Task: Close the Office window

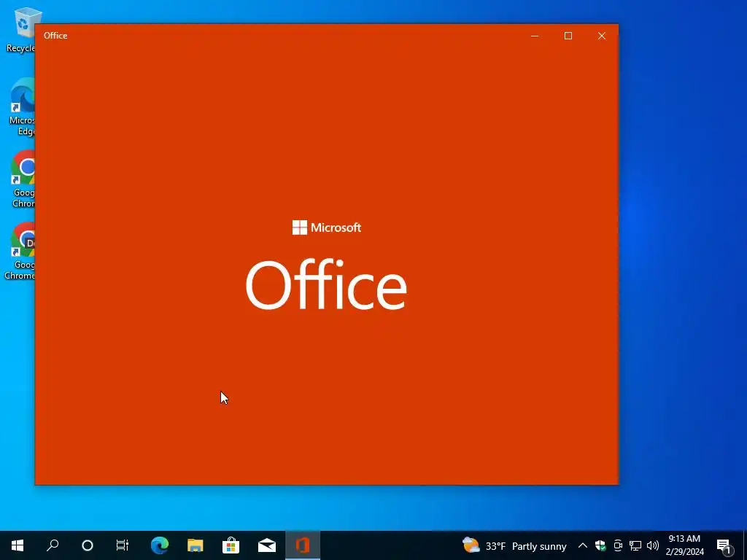Action: click(602, 36)
